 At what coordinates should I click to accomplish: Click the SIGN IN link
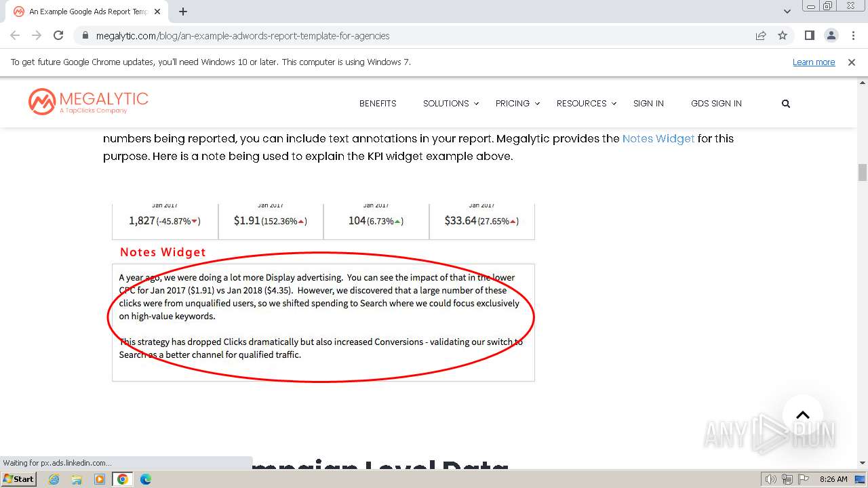click(x=648, y=104)
